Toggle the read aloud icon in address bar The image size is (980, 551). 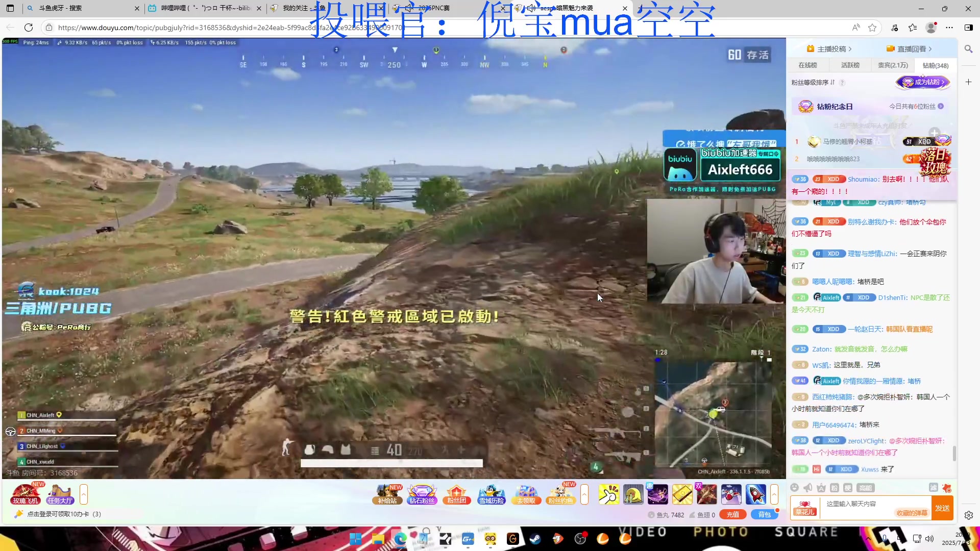click(856, 28)
